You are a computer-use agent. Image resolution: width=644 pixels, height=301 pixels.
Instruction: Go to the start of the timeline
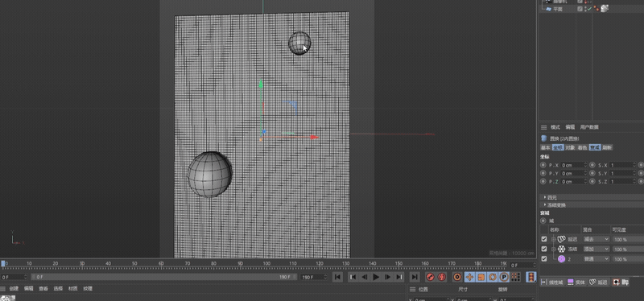point(337,277)
